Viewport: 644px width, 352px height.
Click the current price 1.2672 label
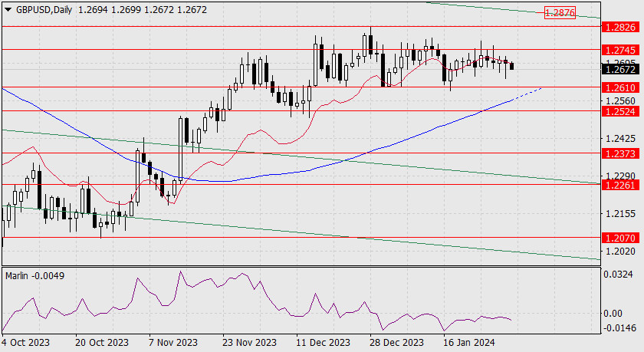(620, 70)
